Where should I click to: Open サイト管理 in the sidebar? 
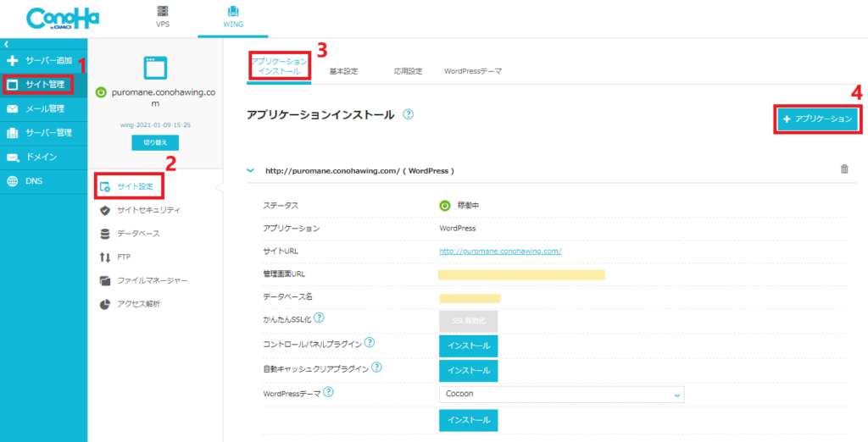click(x=44, y=85)
